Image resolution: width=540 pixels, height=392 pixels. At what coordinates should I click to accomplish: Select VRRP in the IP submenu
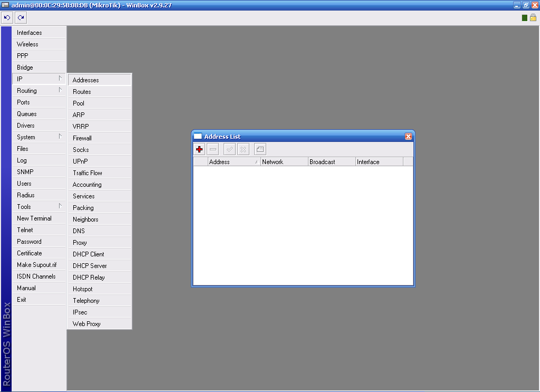click(100, 127)
